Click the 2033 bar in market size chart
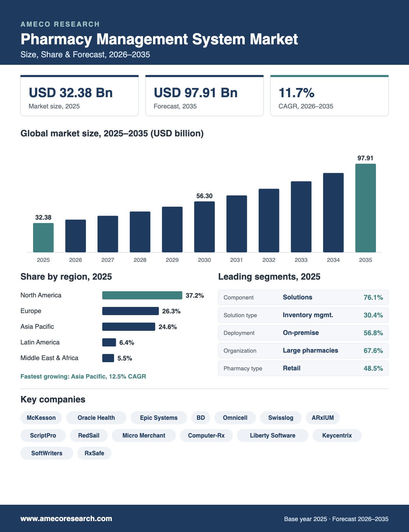 point(301,217)
